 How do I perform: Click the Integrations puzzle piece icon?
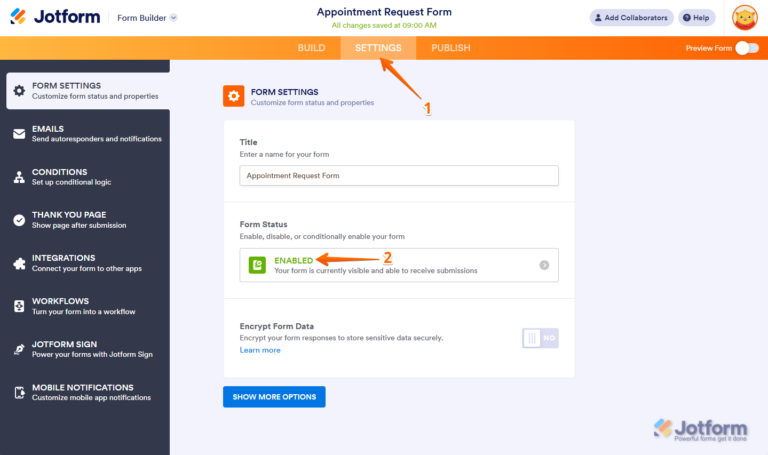19,263
